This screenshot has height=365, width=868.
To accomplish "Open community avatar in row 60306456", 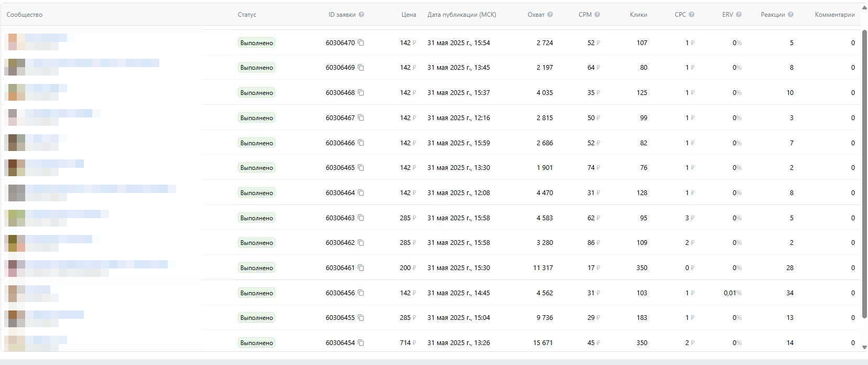I will click(x=13, y=293).
